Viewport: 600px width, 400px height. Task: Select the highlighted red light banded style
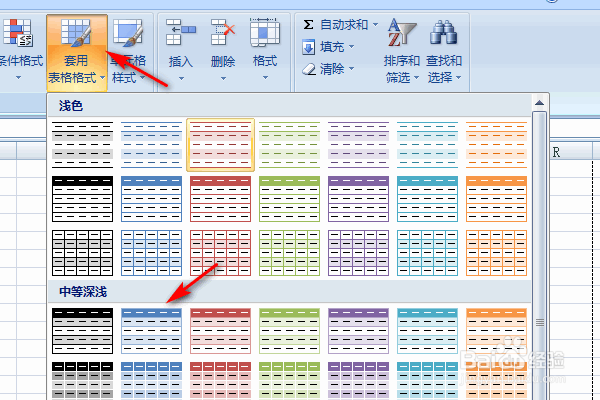220,145
